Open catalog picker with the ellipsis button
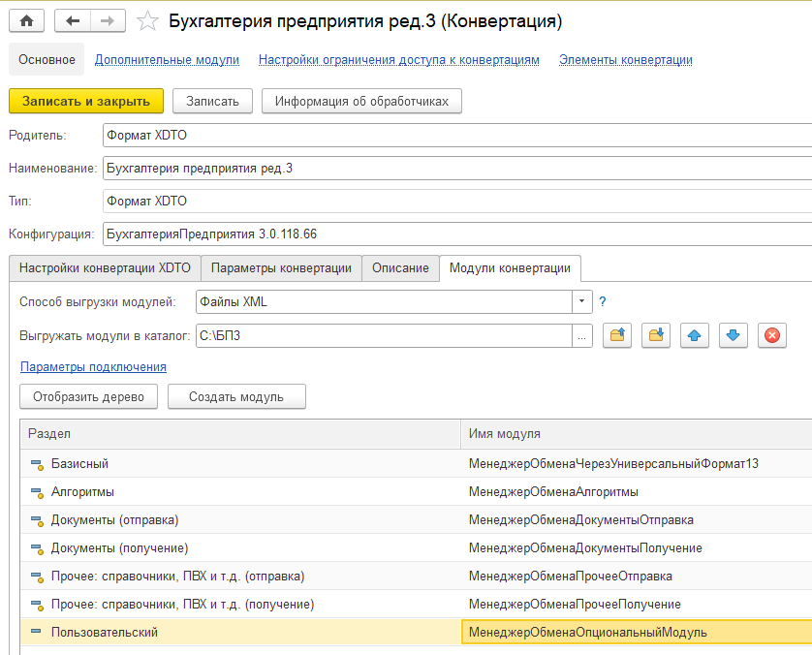 tap(581, 335)
